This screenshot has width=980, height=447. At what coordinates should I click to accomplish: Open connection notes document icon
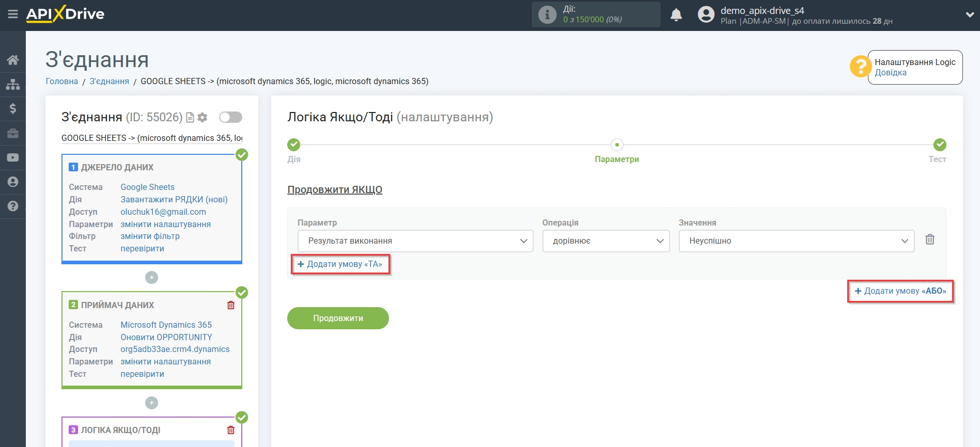point(190,118)
